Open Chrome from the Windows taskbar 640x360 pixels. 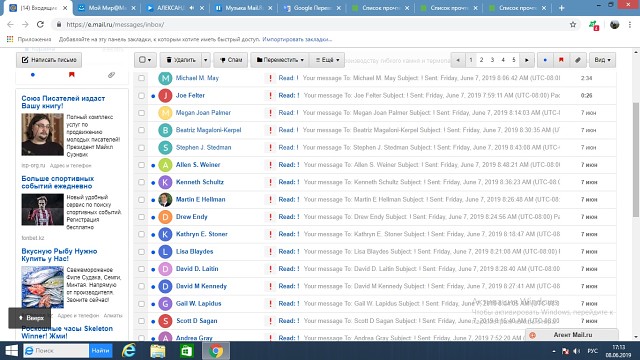[x=216, y=351]
